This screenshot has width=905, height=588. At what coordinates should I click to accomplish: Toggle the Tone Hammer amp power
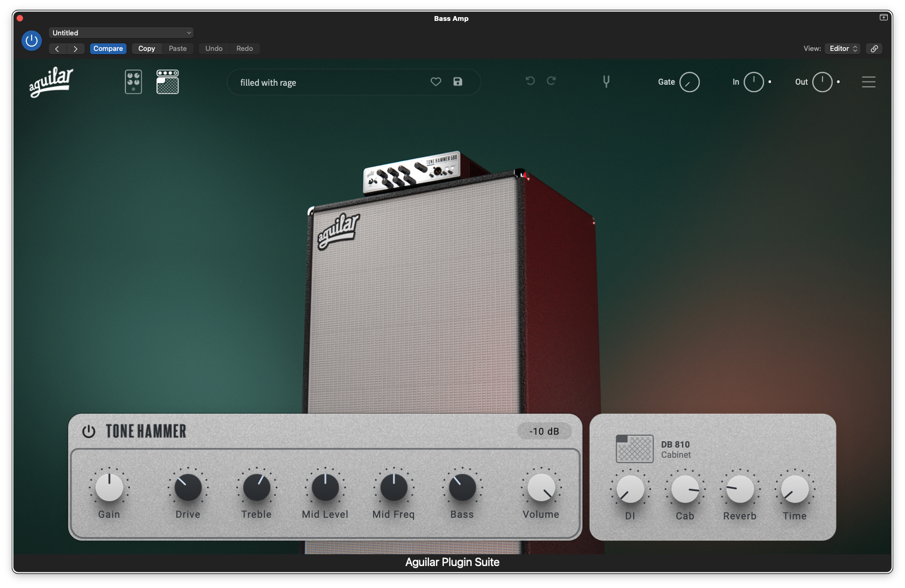[x=88, y=431]
